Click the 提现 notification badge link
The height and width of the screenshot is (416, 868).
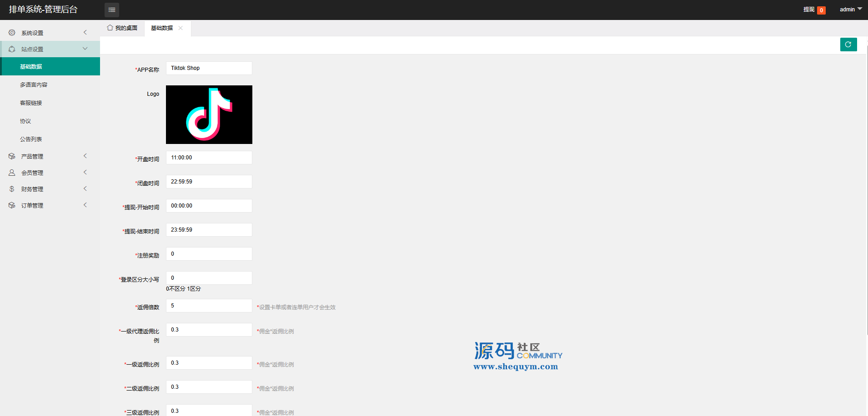(x=814, y=10)
